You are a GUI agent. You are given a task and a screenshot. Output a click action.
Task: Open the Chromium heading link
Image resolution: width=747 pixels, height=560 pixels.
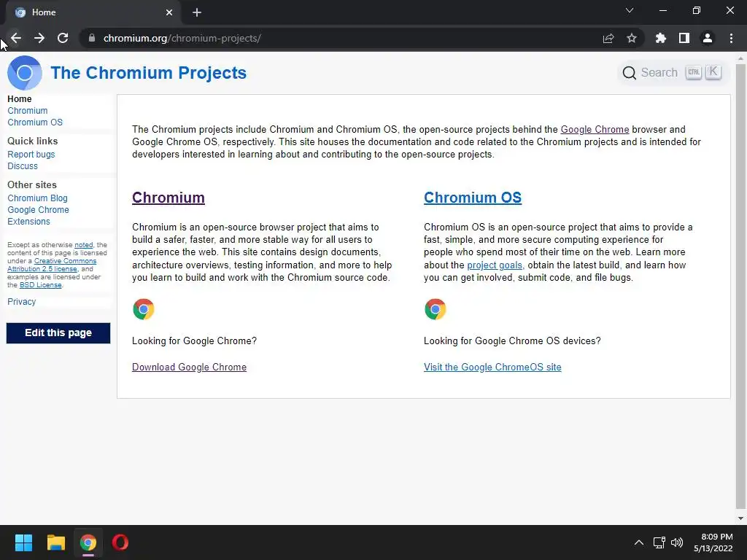[x=169, y=198]
